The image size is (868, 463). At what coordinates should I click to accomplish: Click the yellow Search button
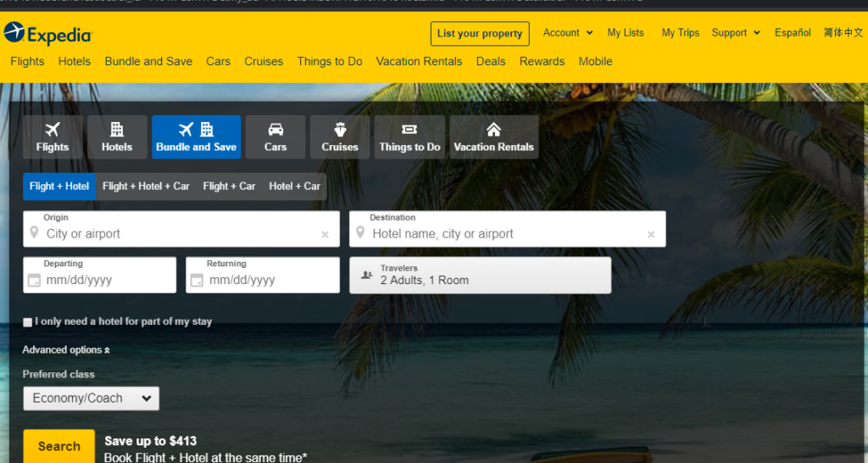(59, 446)
